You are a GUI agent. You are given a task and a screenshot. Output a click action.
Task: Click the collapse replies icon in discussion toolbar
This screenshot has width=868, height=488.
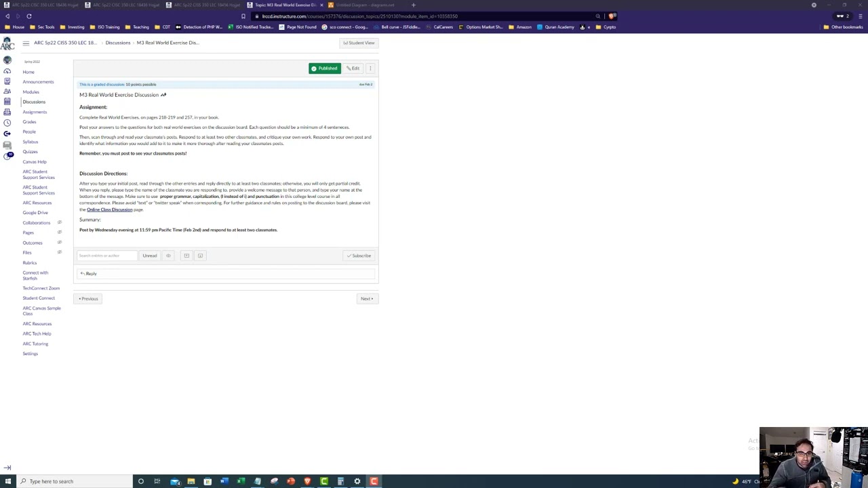(186, 256)
